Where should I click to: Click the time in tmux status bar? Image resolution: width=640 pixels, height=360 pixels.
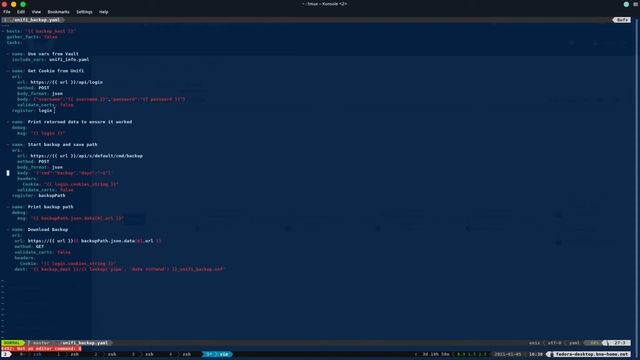click(536, 354)
